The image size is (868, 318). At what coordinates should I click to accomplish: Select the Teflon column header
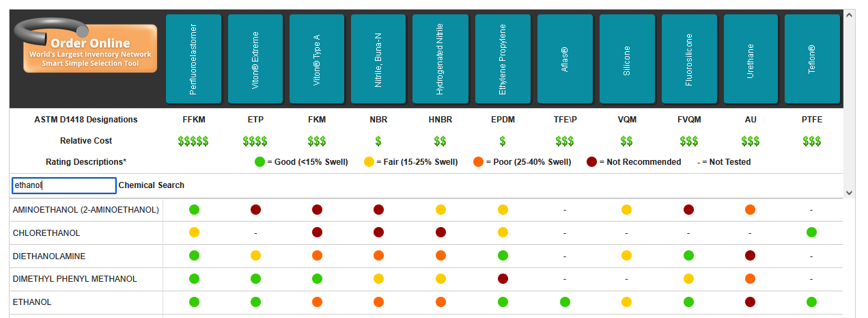click(x=812, y=59)
